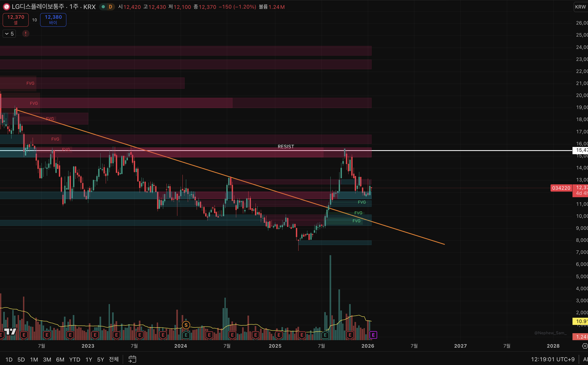Open the KRW currency dropdown
The height and width of the screenshot is (365, 588).
[x=581, y=7]
